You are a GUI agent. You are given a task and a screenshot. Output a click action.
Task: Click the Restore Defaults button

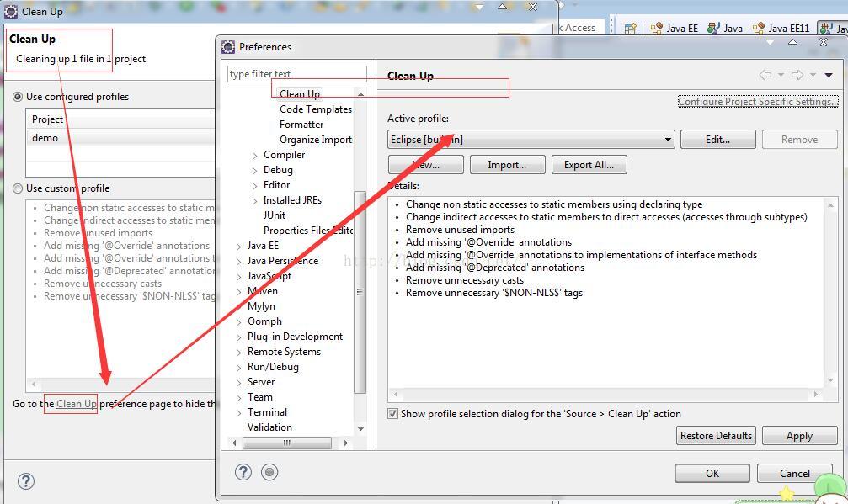coord(716,435)
